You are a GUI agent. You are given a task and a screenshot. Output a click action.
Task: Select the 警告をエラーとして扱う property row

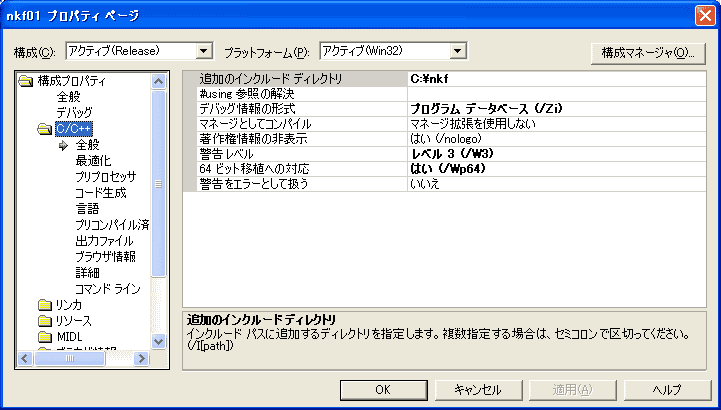pos(445,184)
